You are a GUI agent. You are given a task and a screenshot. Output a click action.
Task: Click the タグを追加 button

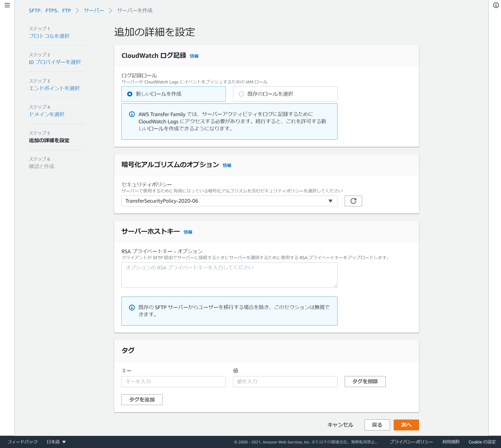point(142,399)
